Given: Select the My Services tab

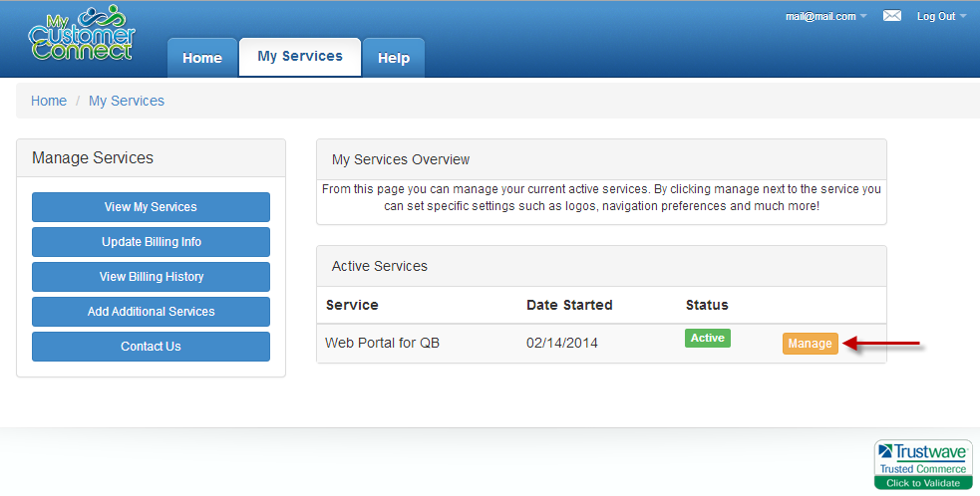Looking at the screenshot, I should [299, 57].
